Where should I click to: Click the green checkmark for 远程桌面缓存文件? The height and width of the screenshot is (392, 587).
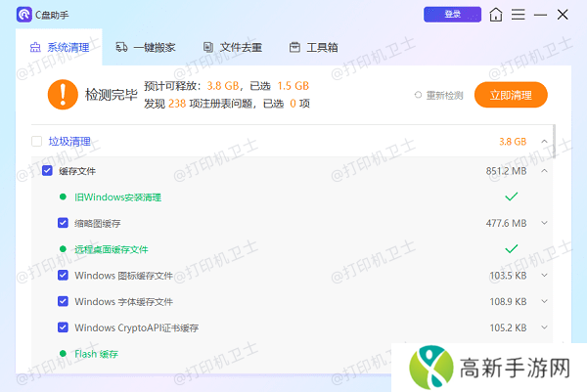point(511,248)
